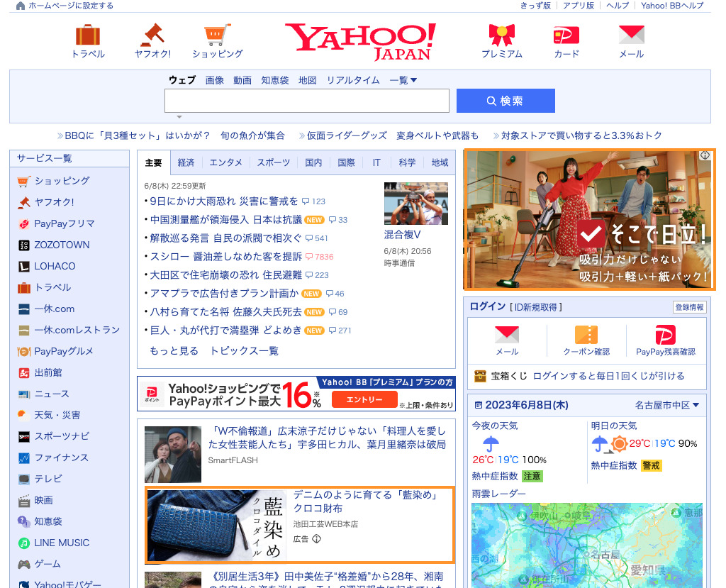Click the web search text field

[x=307, y=101]
